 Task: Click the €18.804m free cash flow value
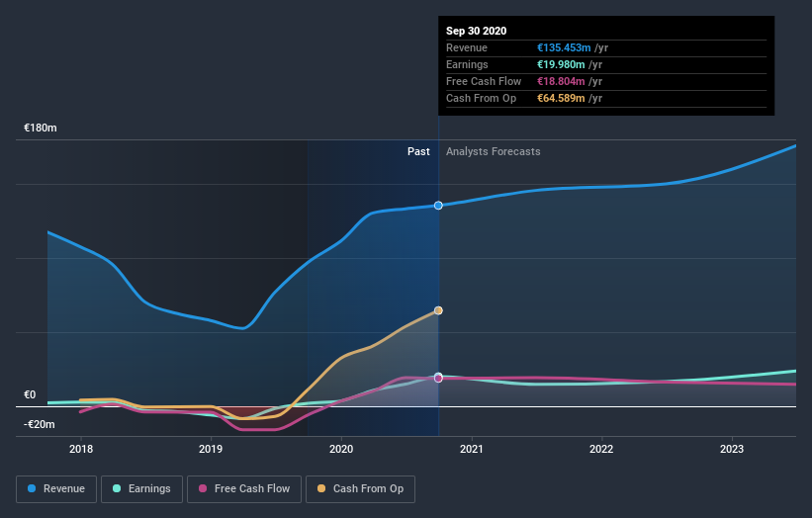click(x=561, y=81)
